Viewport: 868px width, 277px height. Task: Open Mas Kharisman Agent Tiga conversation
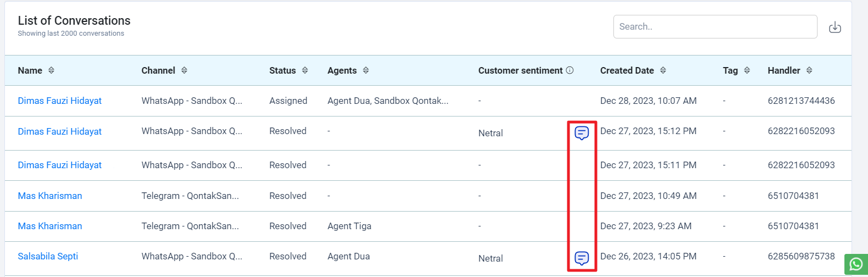coord(50,226)
